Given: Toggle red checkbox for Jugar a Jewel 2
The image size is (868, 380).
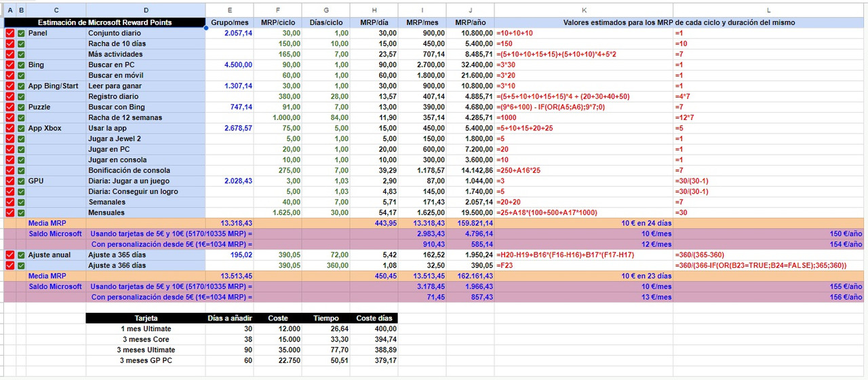Looking at the screenshot, I should 9,139.
